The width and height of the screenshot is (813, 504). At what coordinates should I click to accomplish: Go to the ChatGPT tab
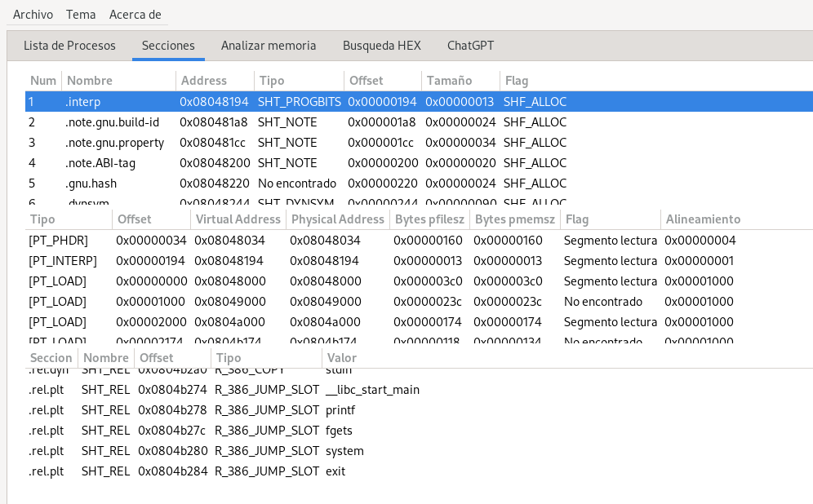(470, 46)
